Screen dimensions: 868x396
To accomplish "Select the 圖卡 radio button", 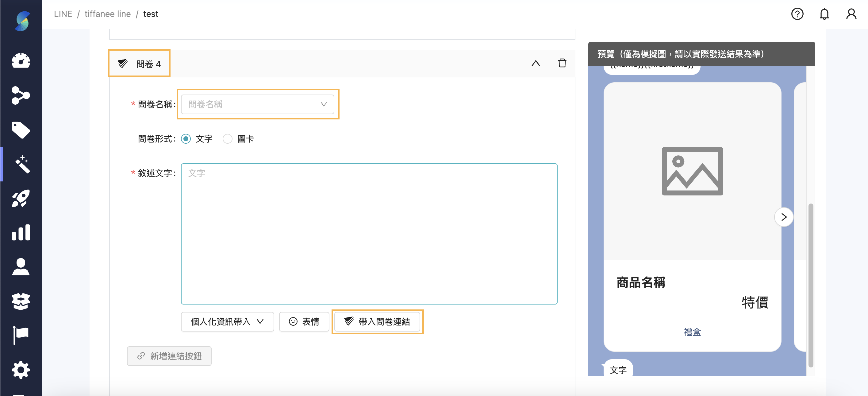I will (x=228, y=139).
